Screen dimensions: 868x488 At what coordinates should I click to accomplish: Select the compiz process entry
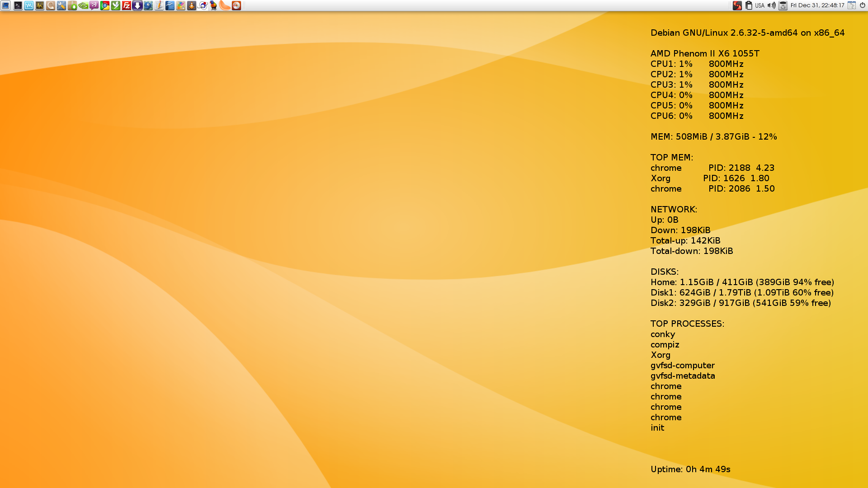[x=665, y=345]
